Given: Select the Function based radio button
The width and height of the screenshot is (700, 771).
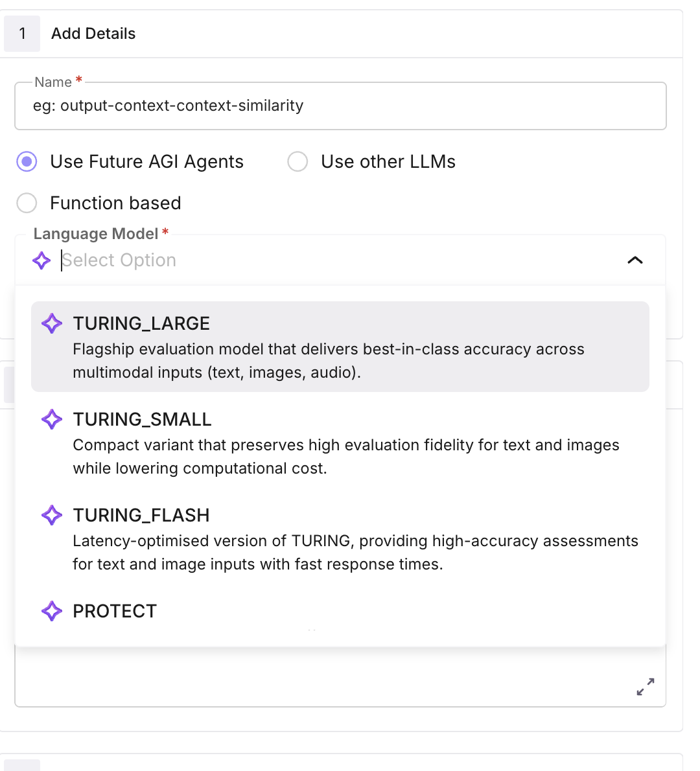Looking at the screenshot, I should coord(27,203).
